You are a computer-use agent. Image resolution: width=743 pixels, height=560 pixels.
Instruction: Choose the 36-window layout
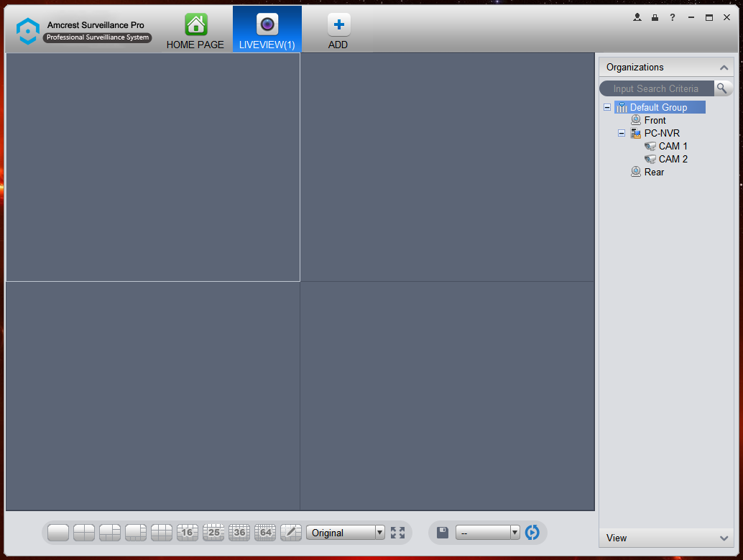point(239,533)
